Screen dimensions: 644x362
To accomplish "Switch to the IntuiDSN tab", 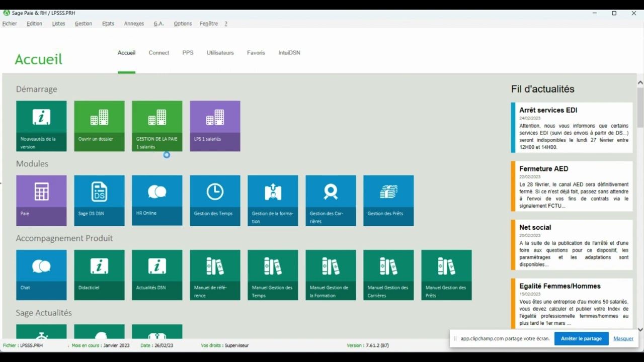I will 289,53.
